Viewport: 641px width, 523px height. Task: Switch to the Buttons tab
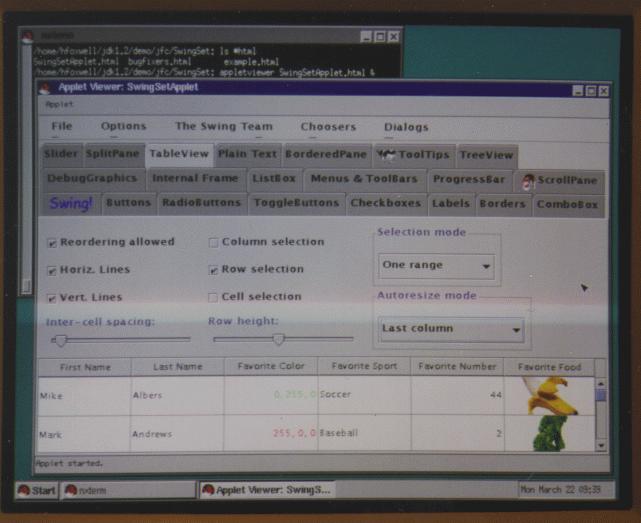(x=128, y=203)
